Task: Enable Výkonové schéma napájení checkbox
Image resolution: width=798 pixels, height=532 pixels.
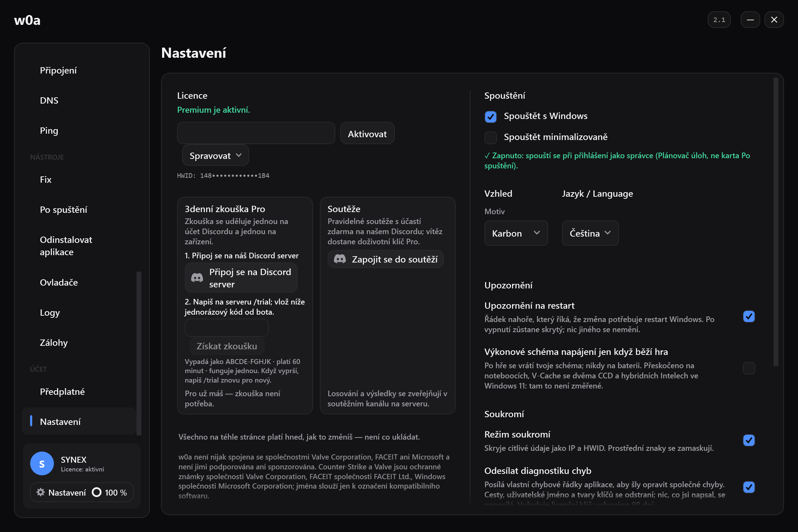Action: click(x=749, y=368)
